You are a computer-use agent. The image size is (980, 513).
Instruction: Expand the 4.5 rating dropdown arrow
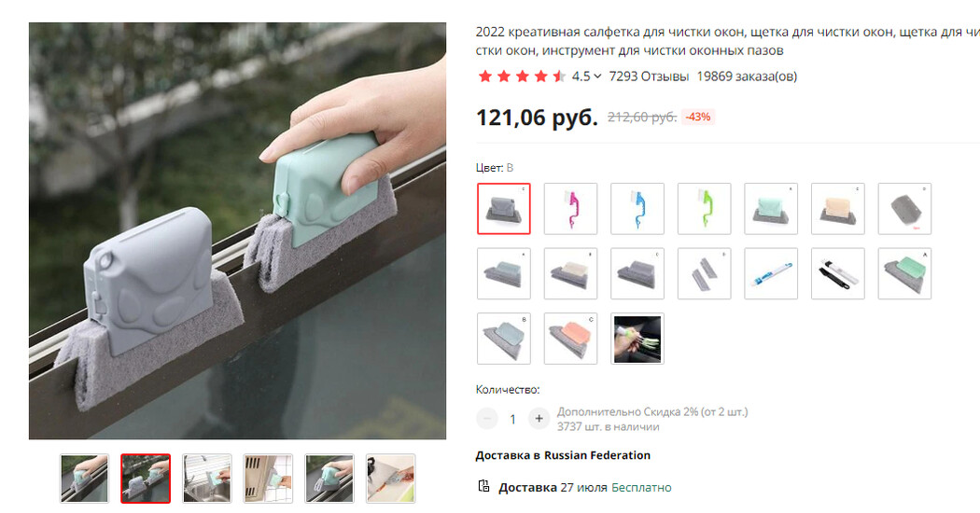597,76
